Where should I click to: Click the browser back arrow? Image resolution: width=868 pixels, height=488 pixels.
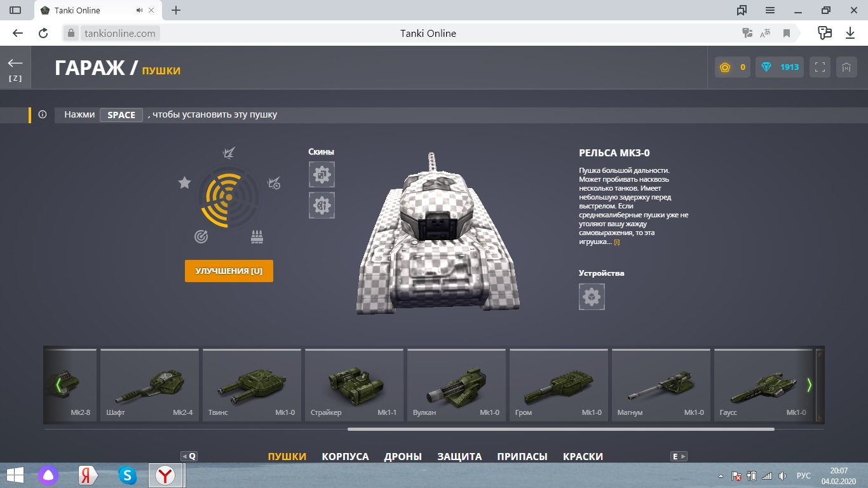click(18, 33)
